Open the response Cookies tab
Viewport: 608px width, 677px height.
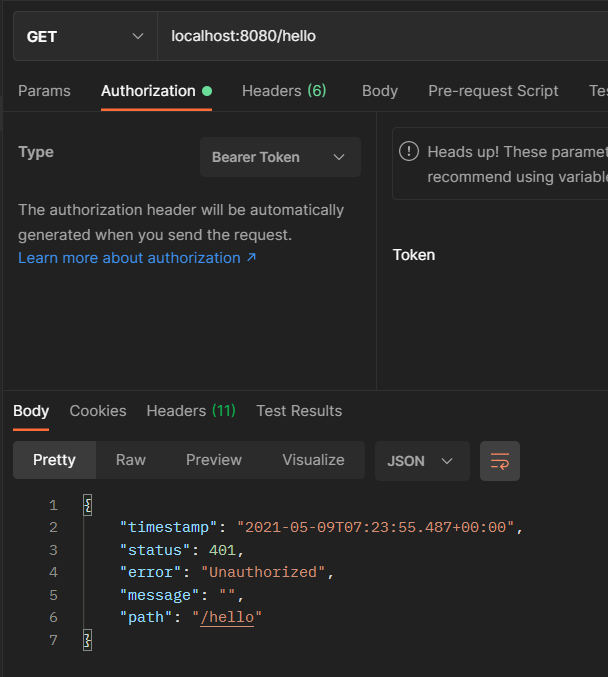pyautogui.click(x=98, y=411)
